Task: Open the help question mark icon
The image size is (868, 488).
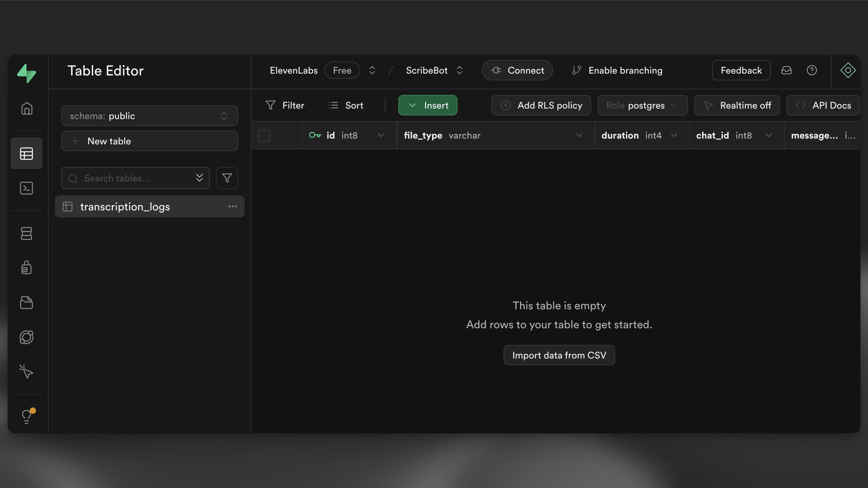Action: click(812, 70)
